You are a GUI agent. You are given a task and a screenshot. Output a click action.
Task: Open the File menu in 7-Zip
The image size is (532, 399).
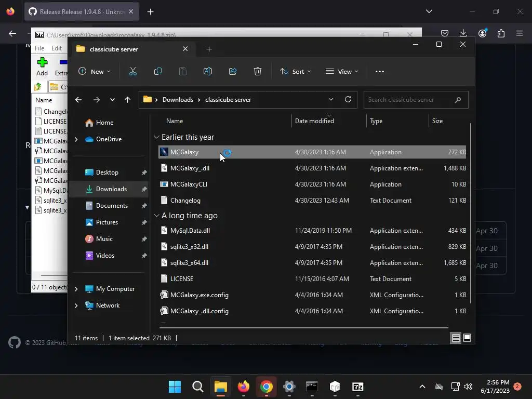click(x=39, y=48)
